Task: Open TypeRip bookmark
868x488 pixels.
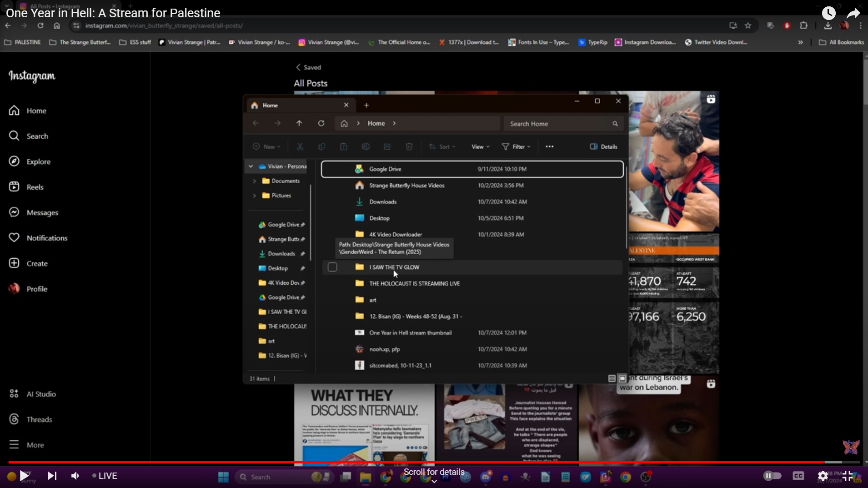Action: point(593,42)
